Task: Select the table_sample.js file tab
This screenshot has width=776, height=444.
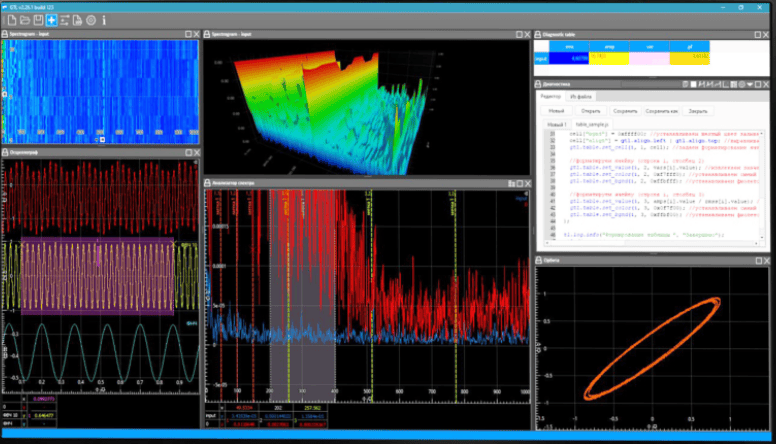Action: pyautogui.click(x=591, y=124)
